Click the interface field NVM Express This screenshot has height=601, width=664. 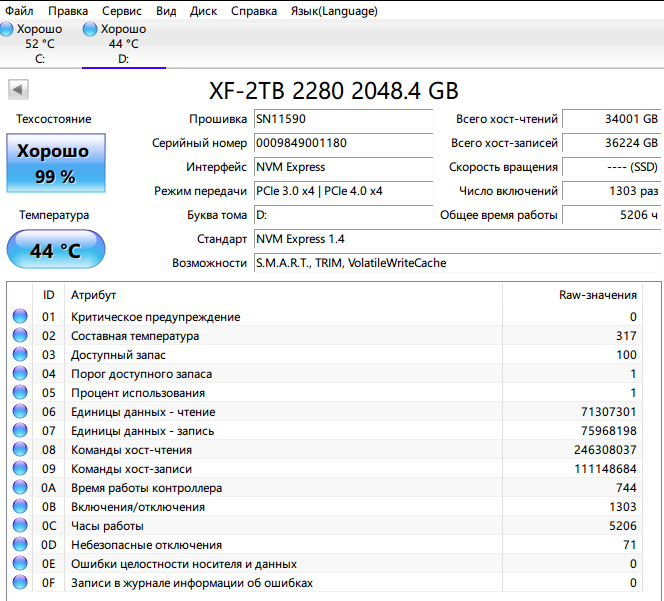(x=343, y=167)
